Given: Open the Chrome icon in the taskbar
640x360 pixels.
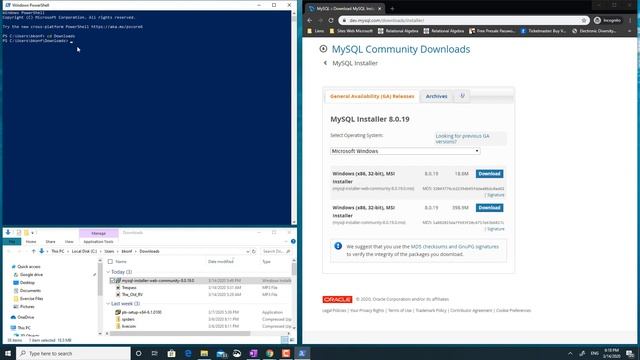Looking at the screenshot, I should (x=269, y=353).
